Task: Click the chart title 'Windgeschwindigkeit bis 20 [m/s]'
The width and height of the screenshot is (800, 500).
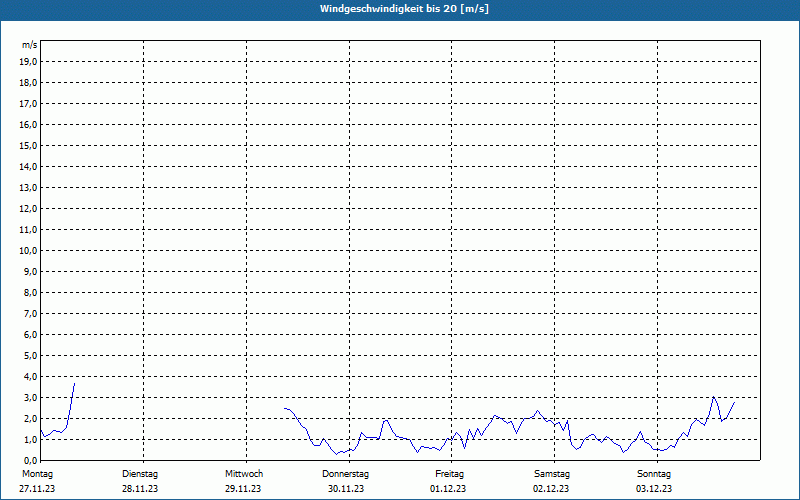Action: (x=404, y=9)
